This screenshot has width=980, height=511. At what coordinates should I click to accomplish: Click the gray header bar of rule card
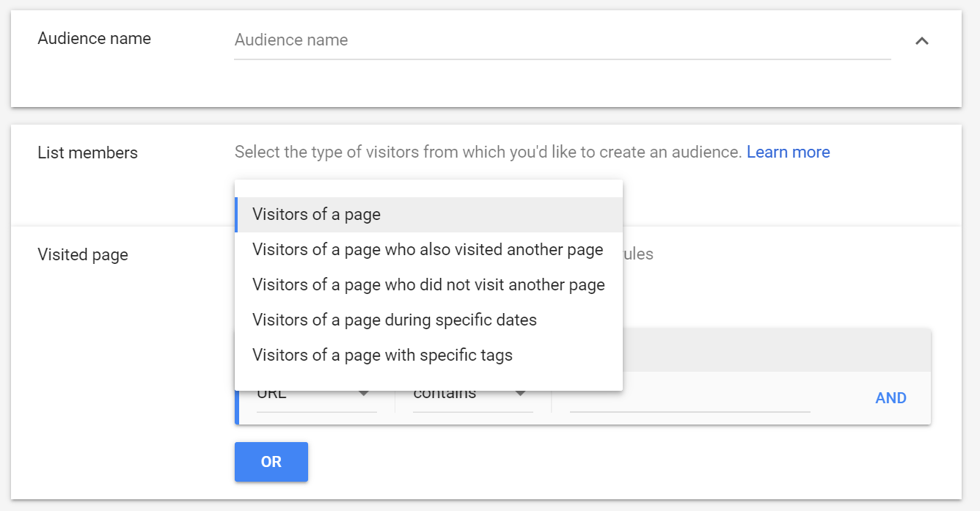[x=776, y=350]
